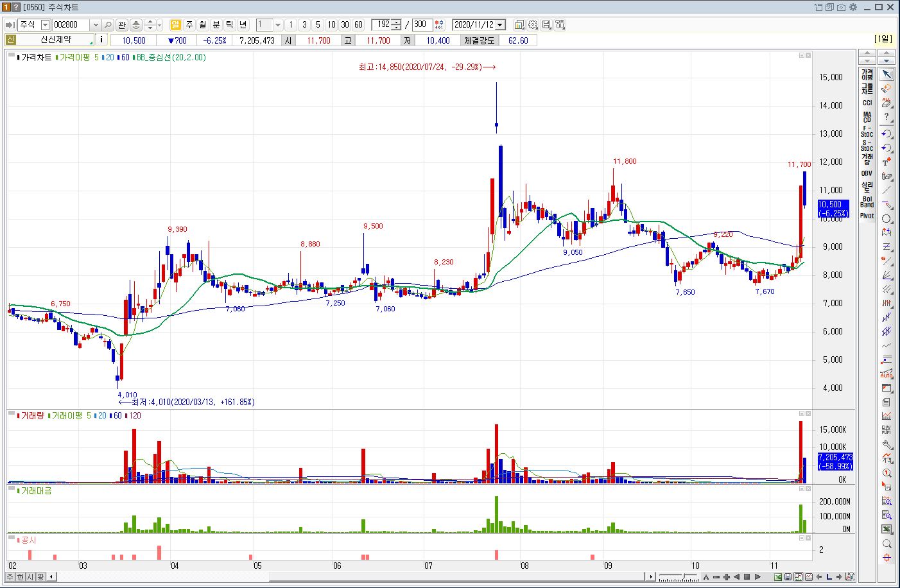
Task: Select 틱 (tick) period toggle
Action: 229,24
